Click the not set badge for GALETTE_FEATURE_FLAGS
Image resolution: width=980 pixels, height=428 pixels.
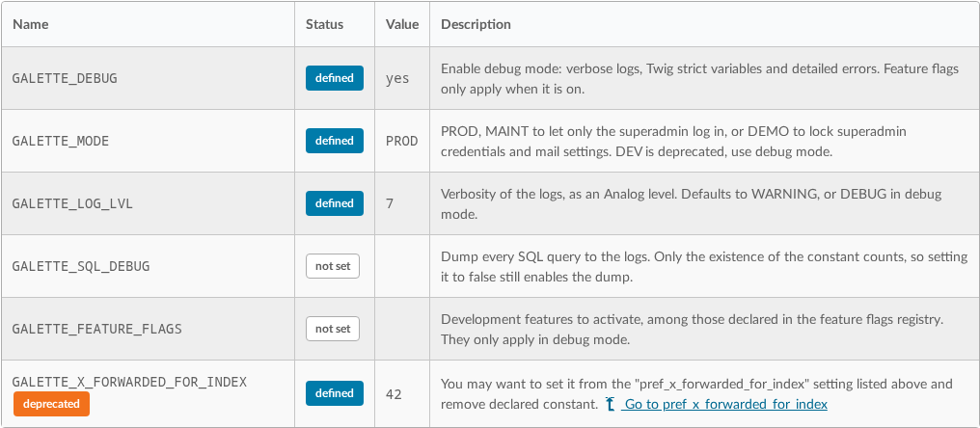333,328
